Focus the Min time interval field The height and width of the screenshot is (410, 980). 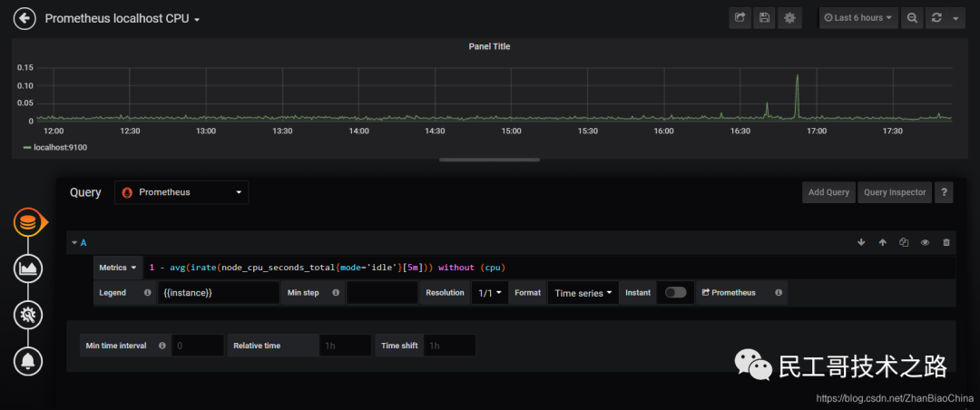(x=198, y=346)
